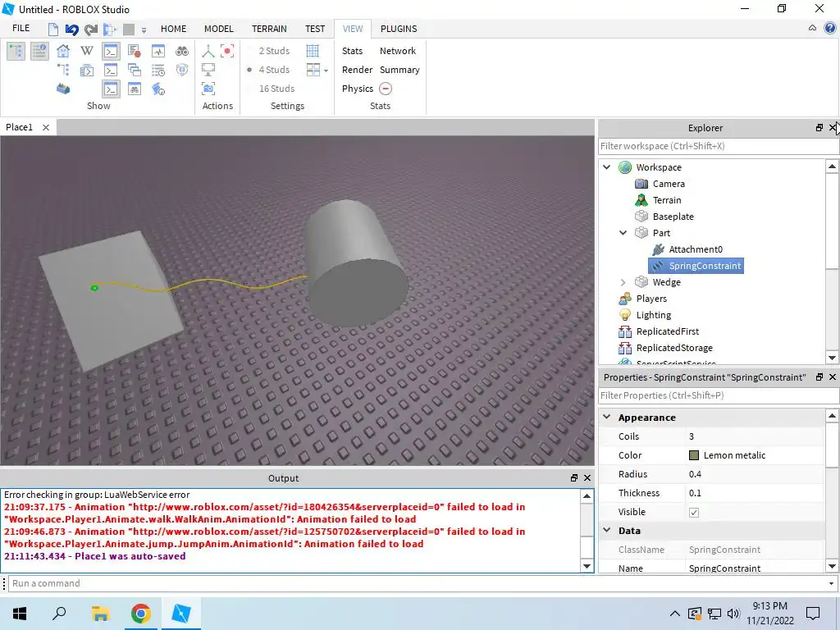The height and width of the screenshot is (630, 840).
Task: Take screenshot camera icon in Actions
Action: (208, 89)
